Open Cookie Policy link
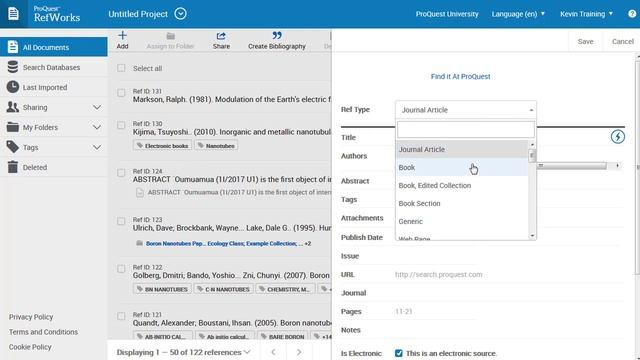The width and height of the screenshot is (640, 360). tap(30, 347)
